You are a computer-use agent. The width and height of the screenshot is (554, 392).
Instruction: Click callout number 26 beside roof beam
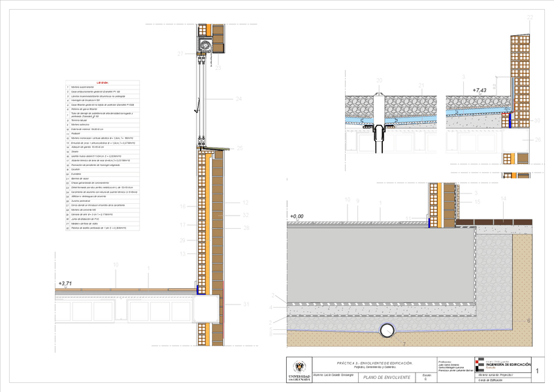(x=538, y=140)
